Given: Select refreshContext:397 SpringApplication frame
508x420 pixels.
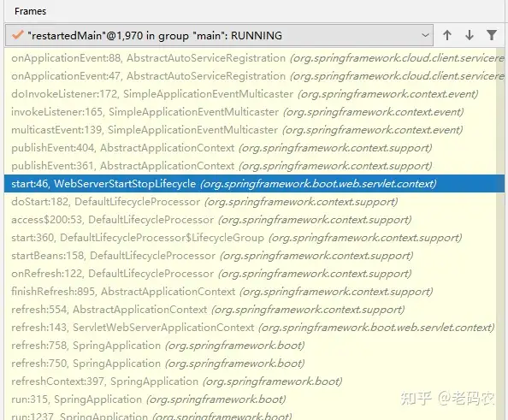Looking at the screenshot, I should (250, 382).
